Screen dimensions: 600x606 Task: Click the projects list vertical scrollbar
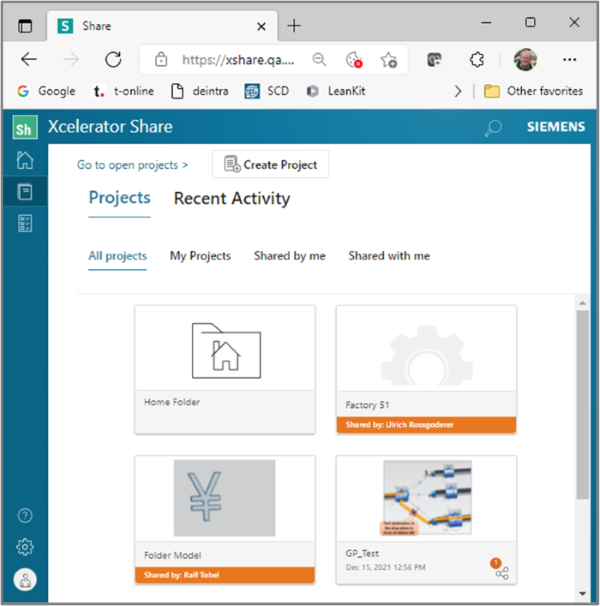(582, 400)
